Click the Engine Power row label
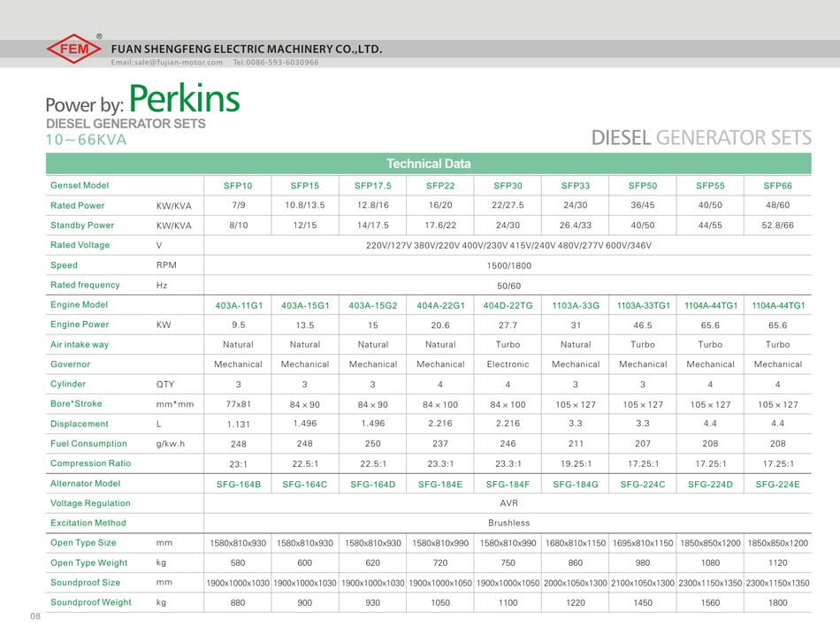The width and height of the screenshot is (840, 643). [80, 325]
